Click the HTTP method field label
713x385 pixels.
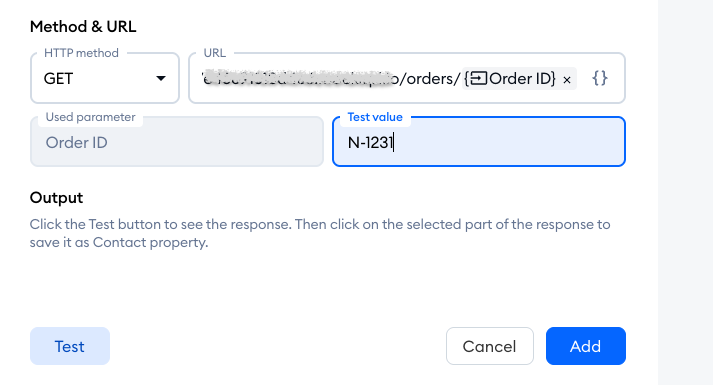pyautogui.click(x=81, y=53)
